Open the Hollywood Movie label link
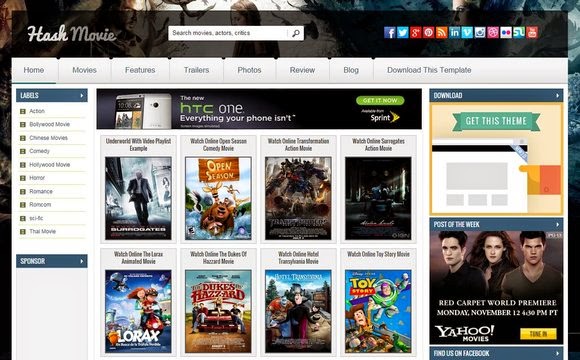This screenshot has width=580, height=360. [50, 165]
